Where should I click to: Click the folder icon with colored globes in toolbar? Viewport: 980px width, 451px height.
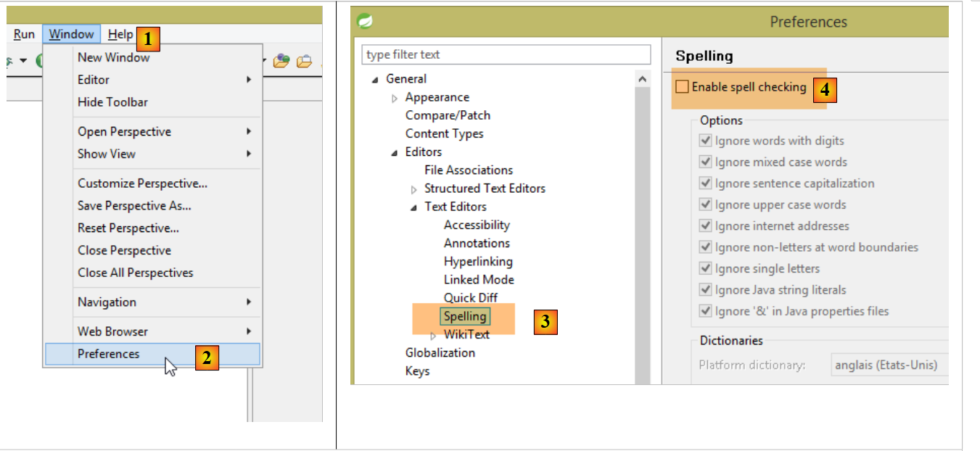281,61
